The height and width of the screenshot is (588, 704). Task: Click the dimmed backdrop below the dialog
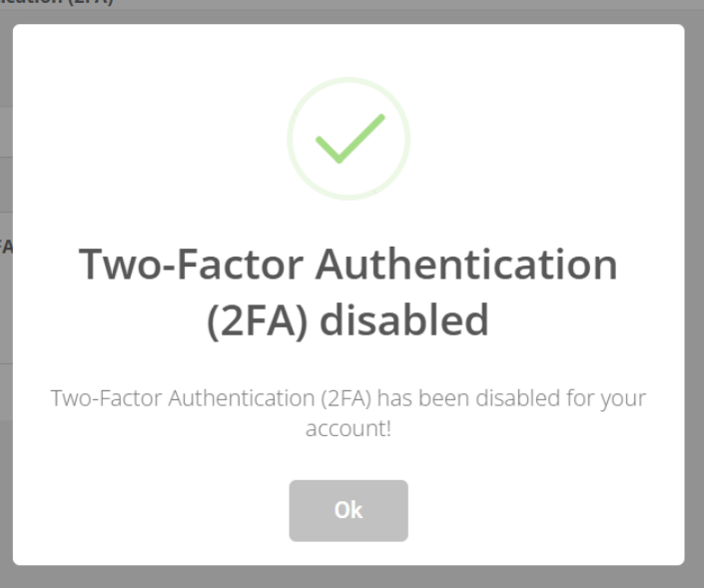click(x=349, y=577)
